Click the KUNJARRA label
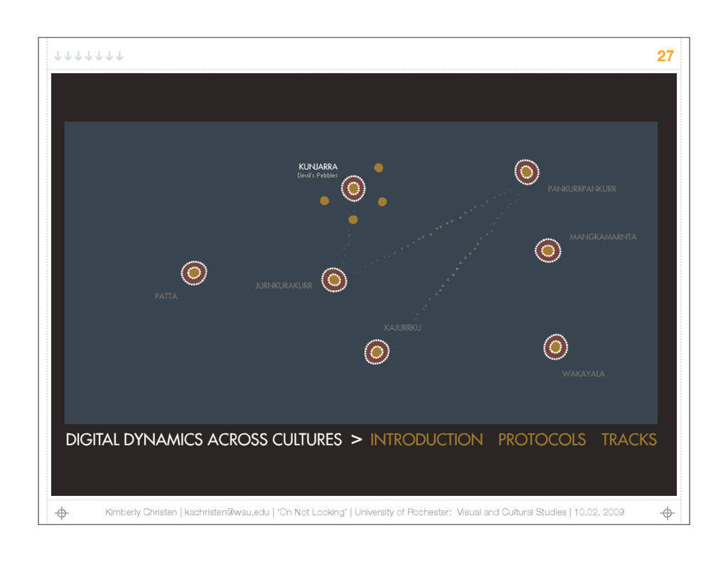Screen dimensions: 728x562 pos(318,166)
